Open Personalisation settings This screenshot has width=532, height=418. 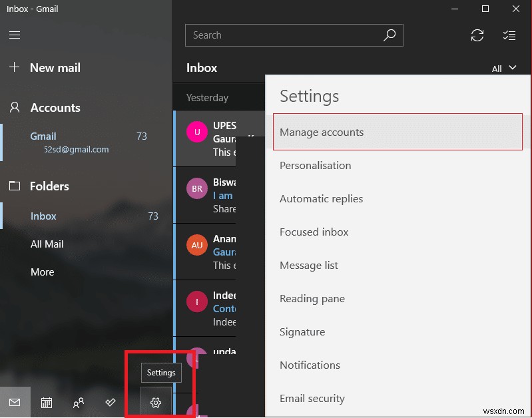[x=398, y=165]
